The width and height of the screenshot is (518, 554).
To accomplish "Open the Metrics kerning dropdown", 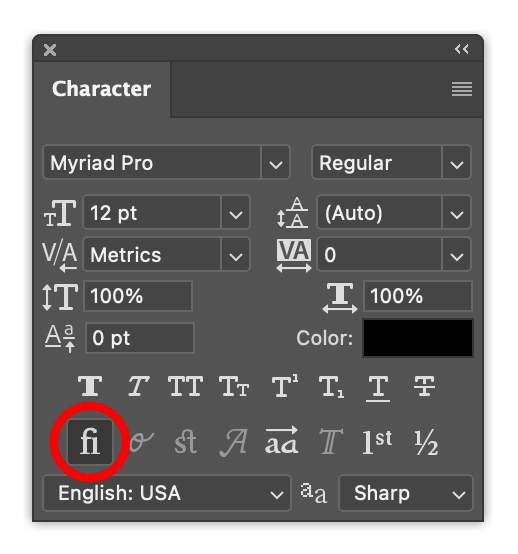I will pyautogui.click(x=235, y=254).
